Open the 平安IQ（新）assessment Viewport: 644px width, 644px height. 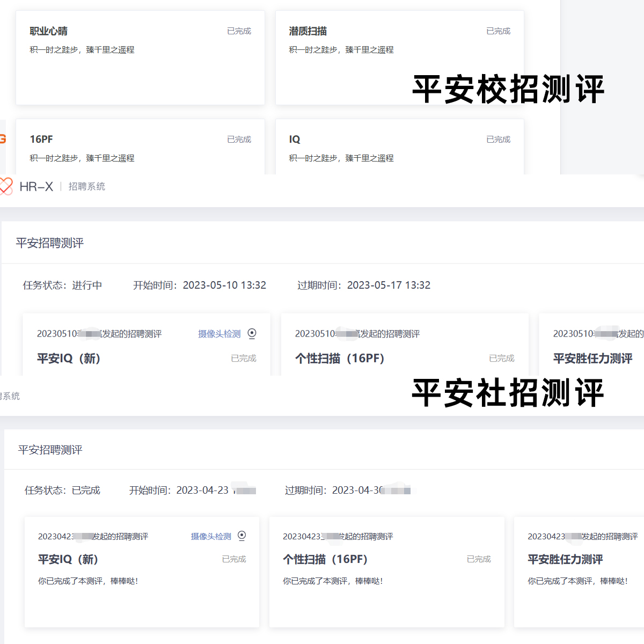tap(69, 358)
